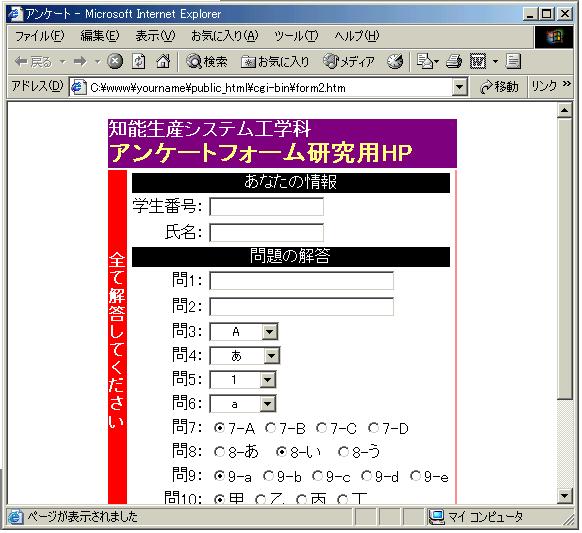Click the Stop loading toolbar icon
The image size is (582, 533).
pyautogui.click(x=115, y=61)
